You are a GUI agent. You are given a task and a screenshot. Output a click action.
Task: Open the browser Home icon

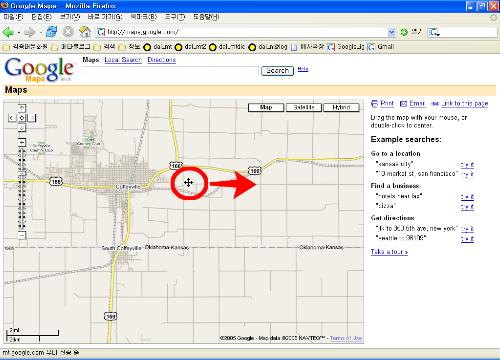85,32
